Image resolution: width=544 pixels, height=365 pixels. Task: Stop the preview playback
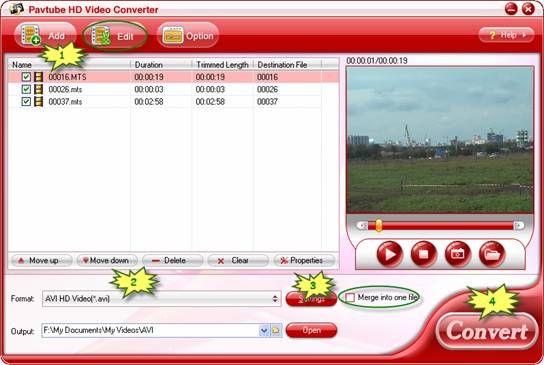[424, 254]
